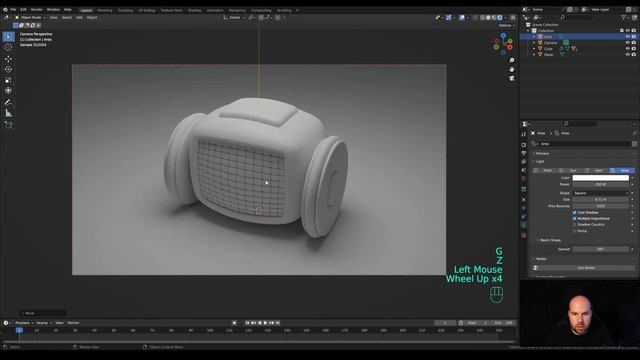Open the Render properties tab icon

(524, 145)
